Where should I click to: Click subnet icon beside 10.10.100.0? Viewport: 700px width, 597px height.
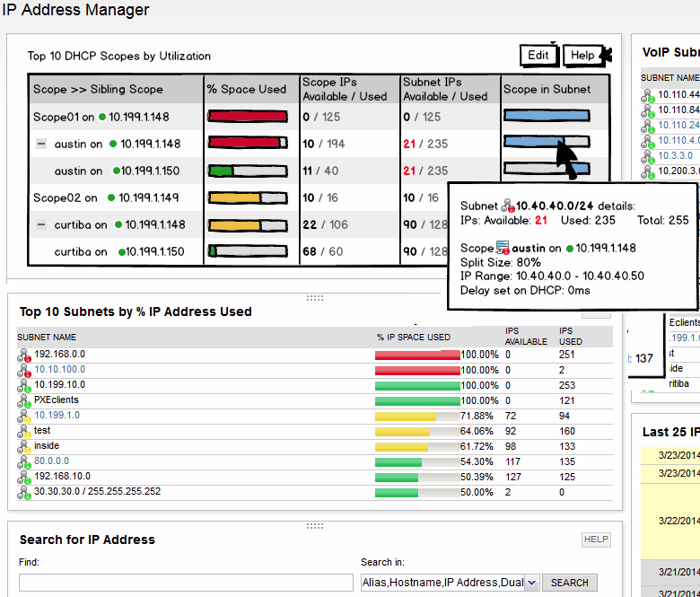[24, 371]
